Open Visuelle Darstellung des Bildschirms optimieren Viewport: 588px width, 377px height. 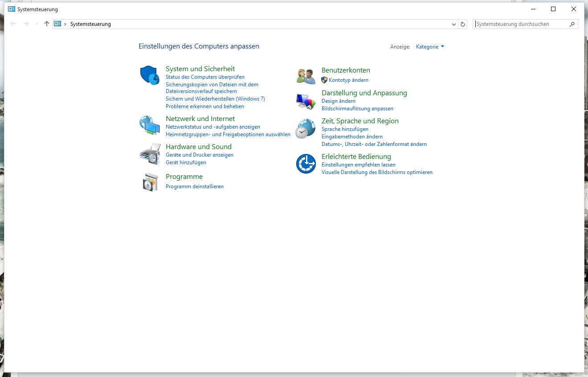coord(377,172)
